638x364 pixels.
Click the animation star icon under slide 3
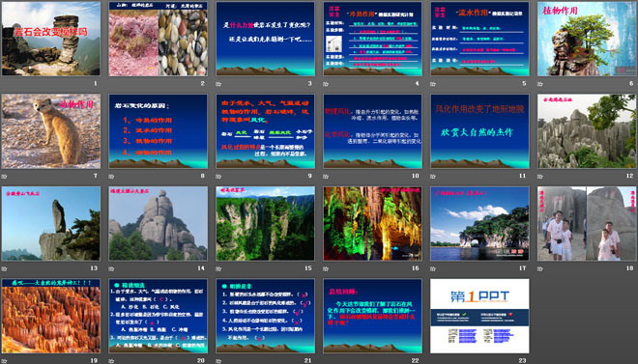point(218,84)
